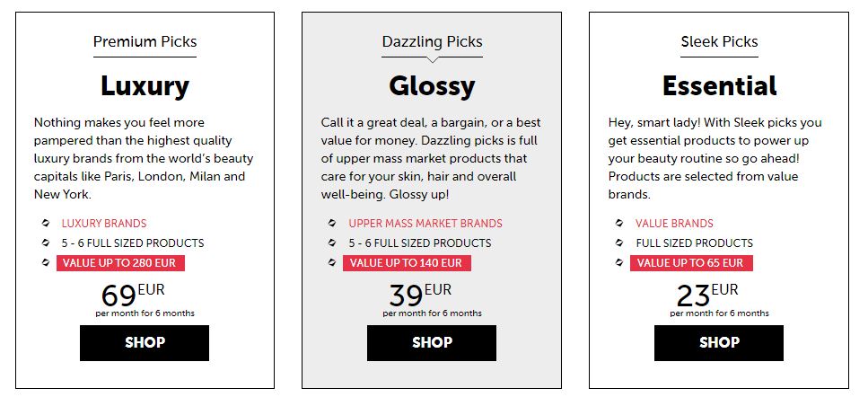This screenshot has width=868, height=406.
Task: Click the LUXURY BRANDS red text link
Action: pyautogui.click(x=104, y=224)
